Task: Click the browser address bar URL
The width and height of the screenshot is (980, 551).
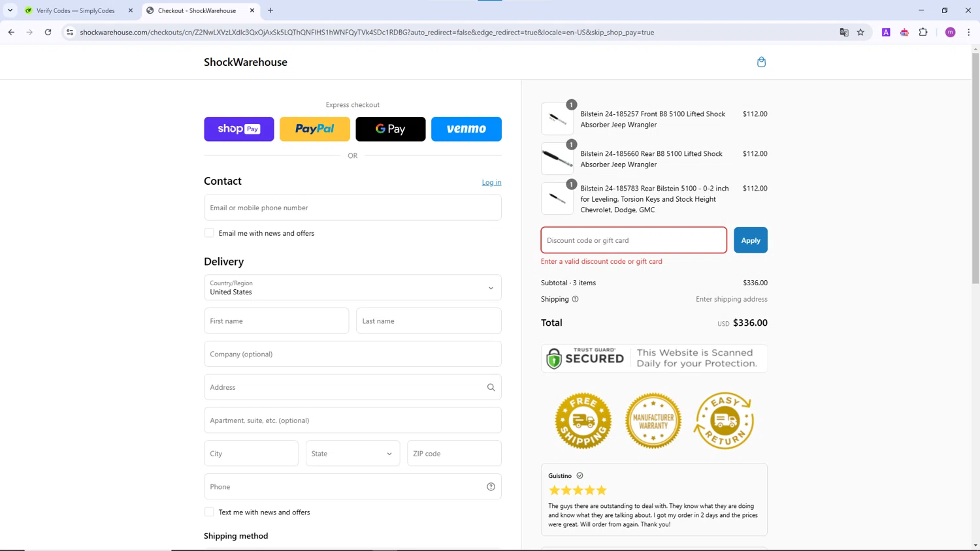Action: 367,32
